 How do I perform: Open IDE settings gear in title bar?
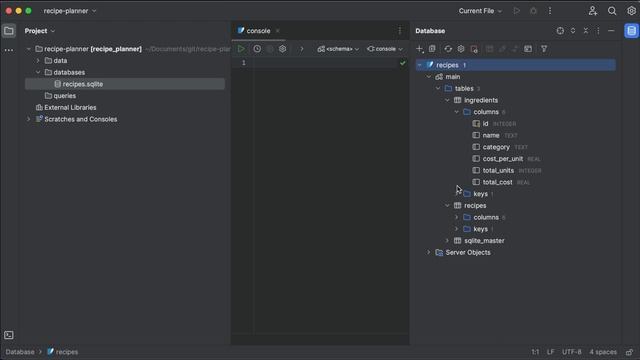631,11
